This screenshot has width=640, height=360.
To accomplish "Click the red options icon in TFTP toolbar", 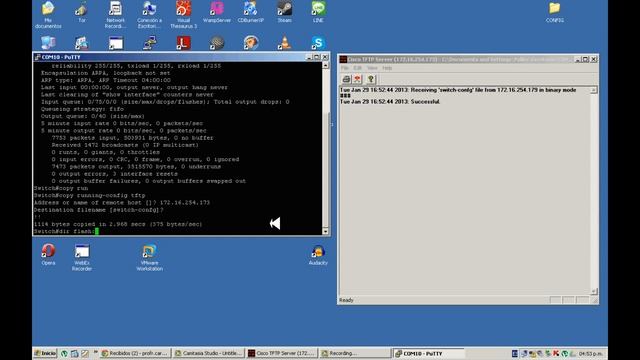I will [358, 79].
